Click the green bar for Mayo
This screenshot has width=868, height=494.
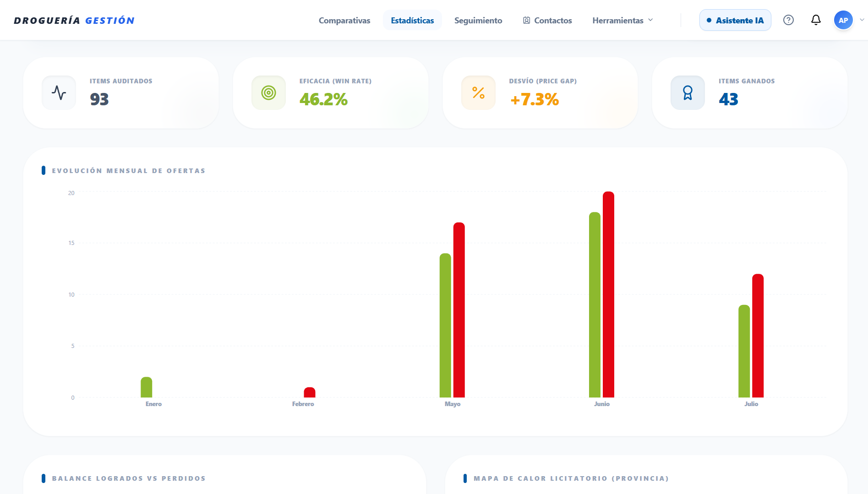[445, 325]
